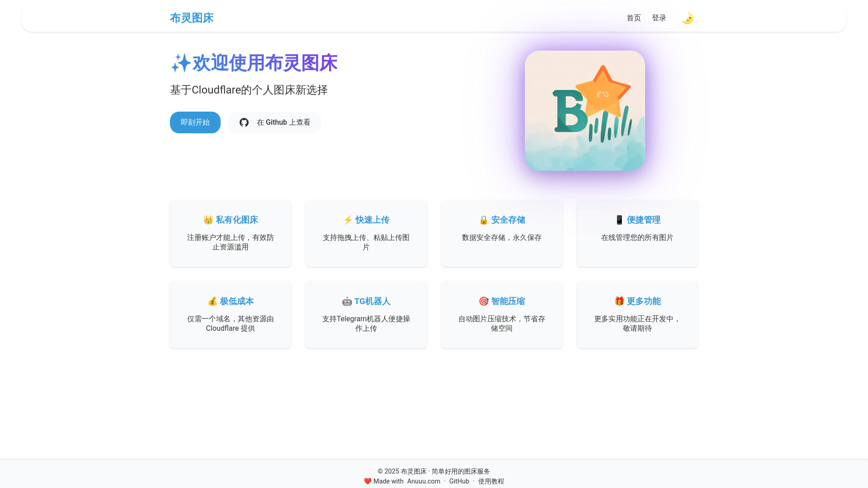
Task: Click description 更多实用功能正在开发中，敬请期待
Action: click(x=637, y=324)
